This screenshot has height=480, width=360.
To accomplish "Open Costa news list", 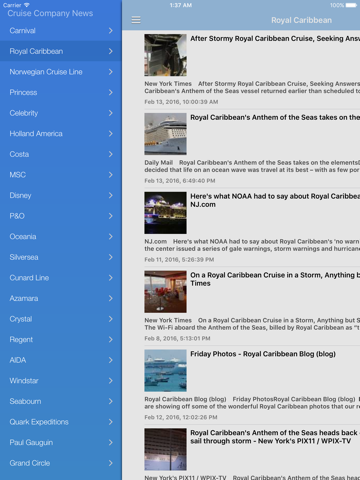I will pos(61,154).
